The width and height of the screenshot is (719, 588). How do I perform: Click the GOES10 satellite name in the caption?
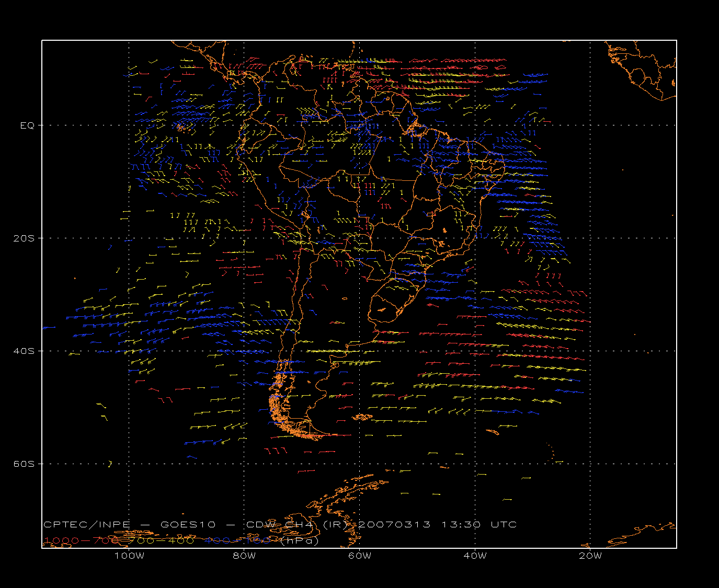point(189,524)
